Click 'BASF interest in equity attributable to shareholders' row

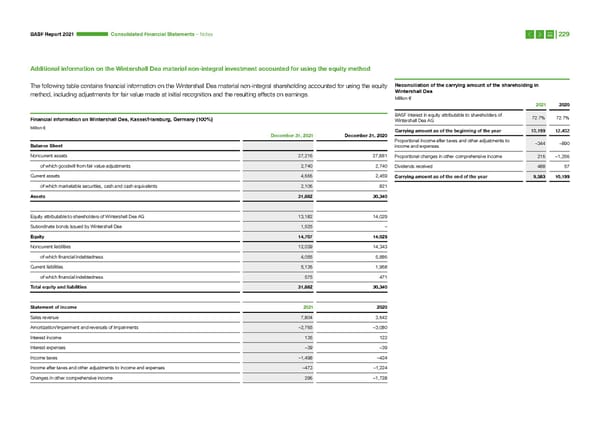pyautogui.click(x=448, y=117)
